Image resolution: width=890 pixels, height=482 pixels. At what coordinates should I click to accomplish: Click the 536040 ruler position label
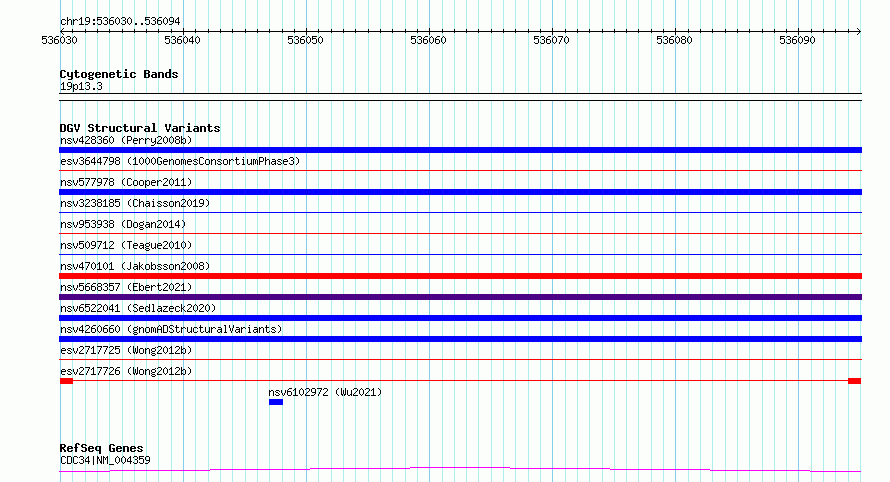[x=182, y=40]
